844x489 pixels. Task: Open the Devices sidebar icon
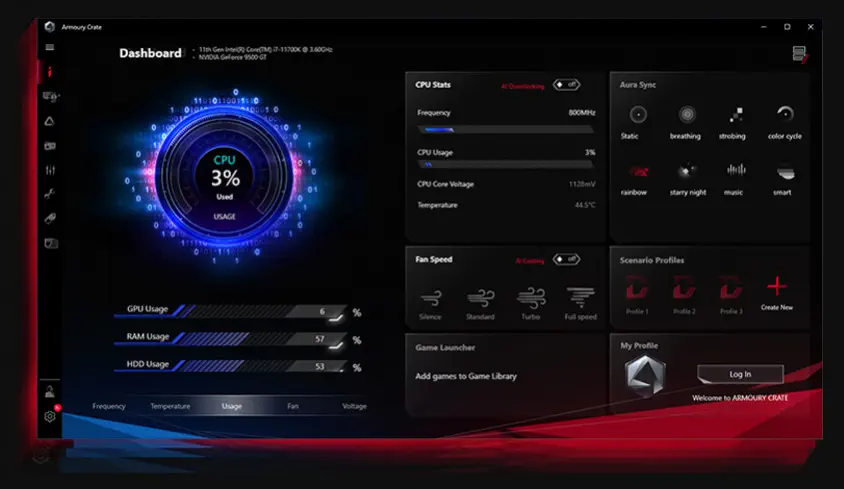pos(51,96)
